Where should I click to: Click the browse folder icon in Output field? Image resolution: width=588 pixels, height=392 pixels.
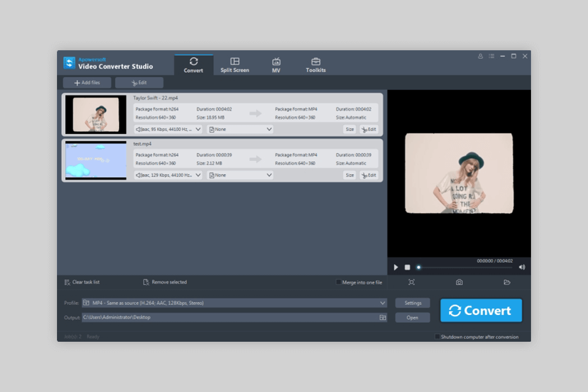[383, 317]
